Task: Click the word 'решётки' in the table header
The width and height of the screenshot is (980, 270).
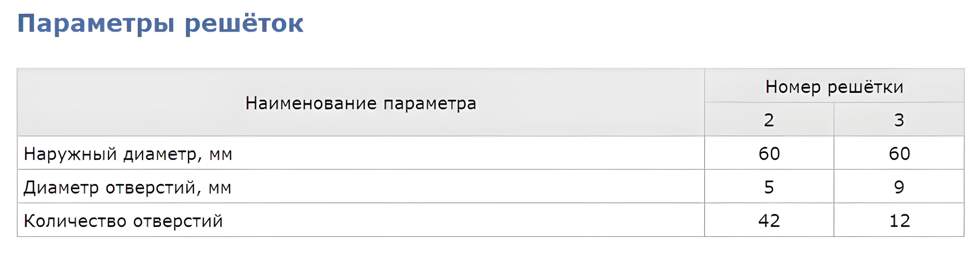Action: click(x=865, y=87)
